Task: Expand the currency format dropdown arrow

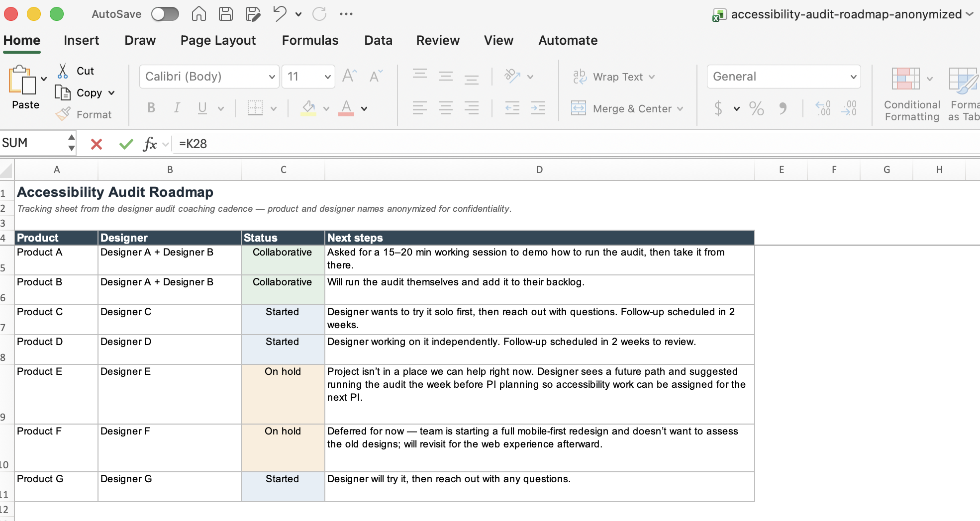Action: click(737, 108)
